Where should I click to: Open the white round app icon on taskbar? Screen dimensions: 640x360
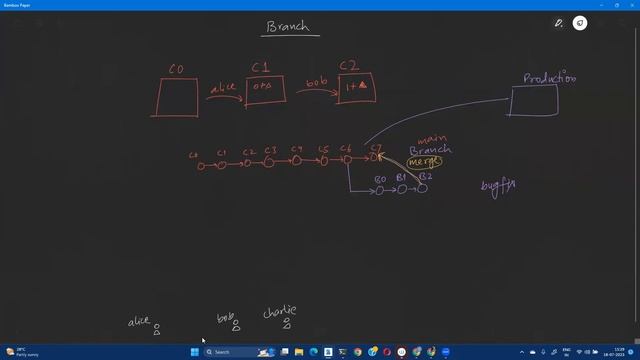(402, 352)
